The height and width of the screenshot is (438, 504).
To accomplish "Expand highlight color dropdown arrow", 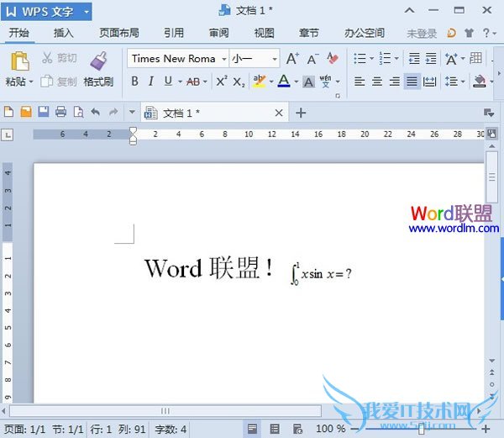I will (271, 82).
